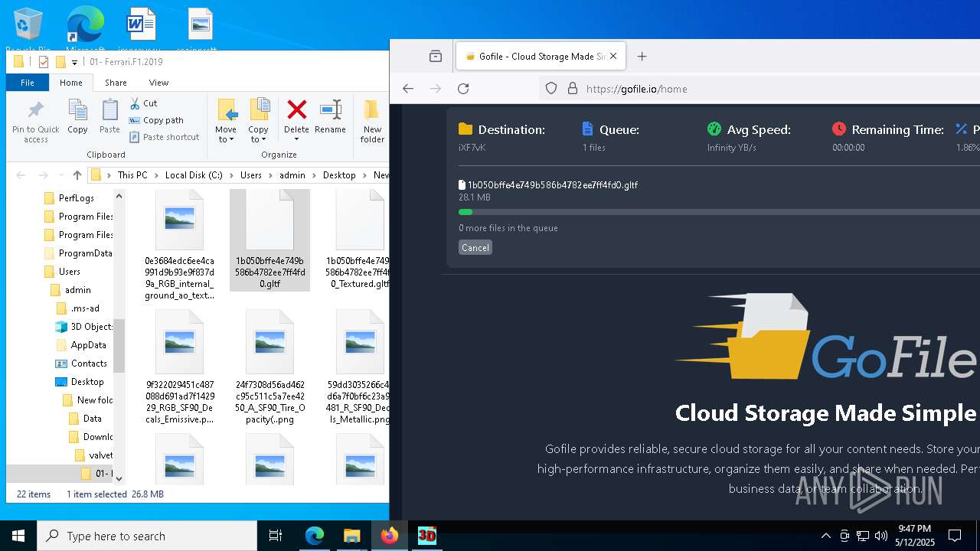Open the notification center icon
The width and height of the screenshot is (980, 551).
pos(955,536)
